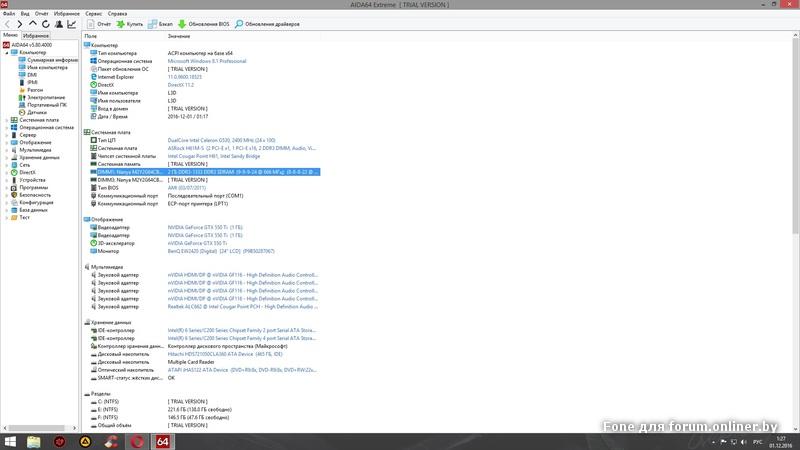The width and height of the screenshot is (800, 450).
Task: Open File Explorer from the taskbar
Action: (34, 442)
